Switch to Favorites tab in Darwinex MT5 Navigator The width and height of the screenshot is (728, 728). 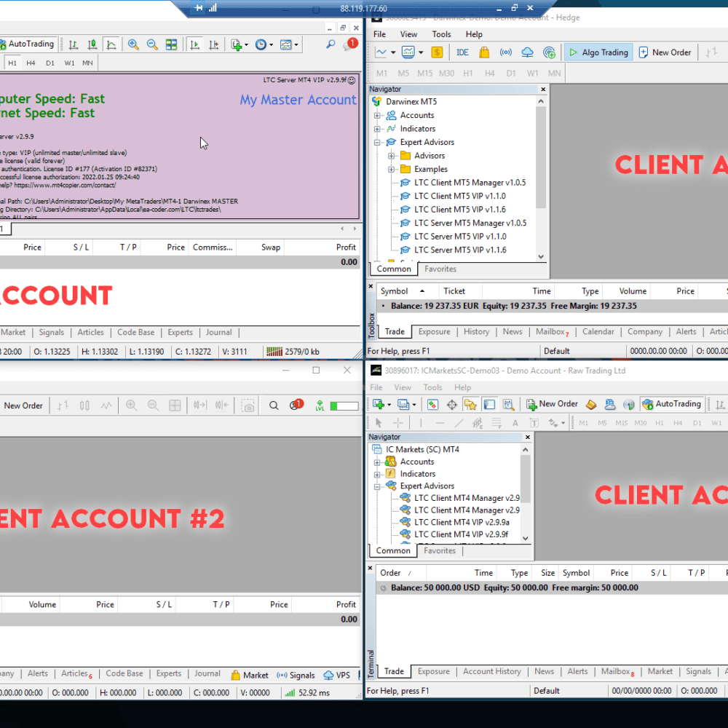[440, 269]
